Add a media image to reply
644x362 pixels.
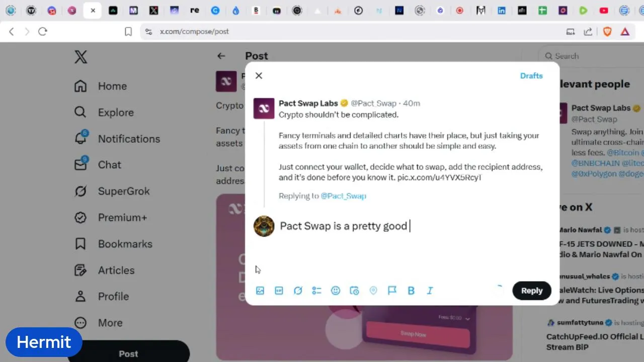[260, 291]
